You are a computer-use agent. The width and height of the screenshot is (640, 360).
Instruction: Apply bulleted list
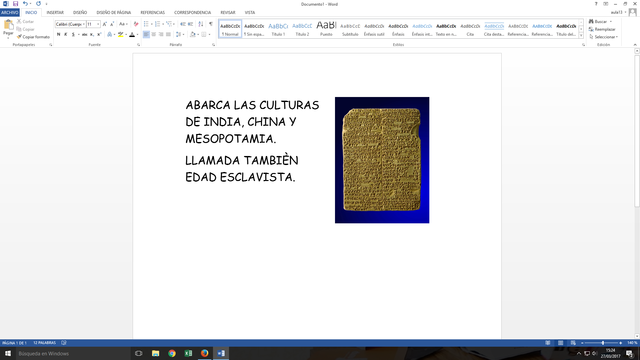(146, 24)
